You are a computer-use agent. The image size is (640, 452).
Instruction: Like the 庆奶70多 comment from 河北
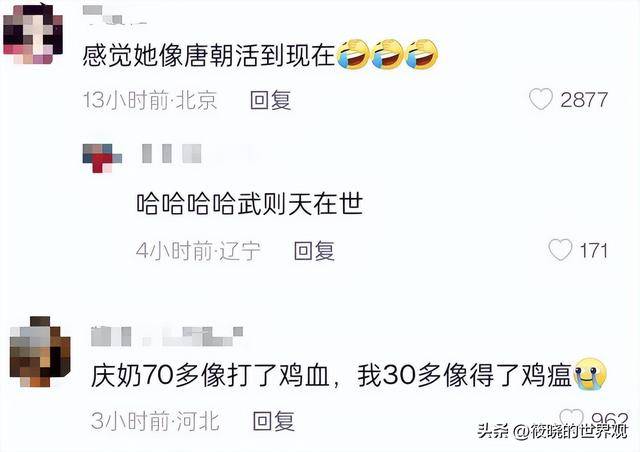click(x=571, y=416)
